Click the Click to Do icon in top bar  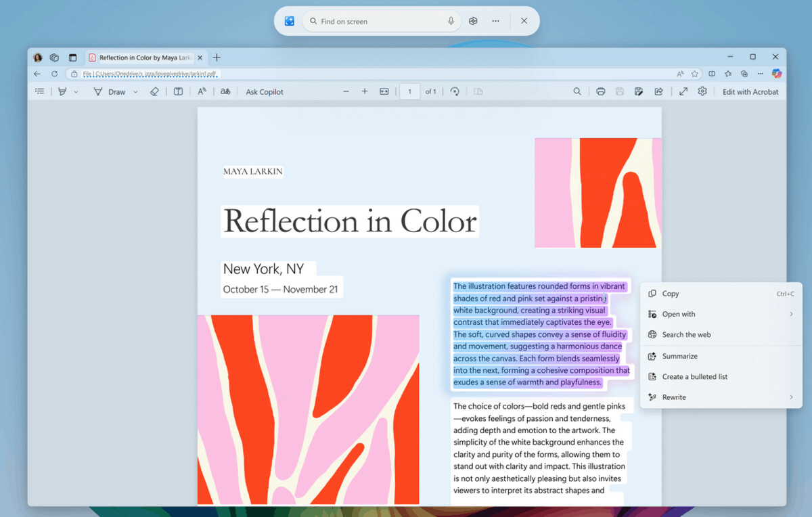click(289, 21)
